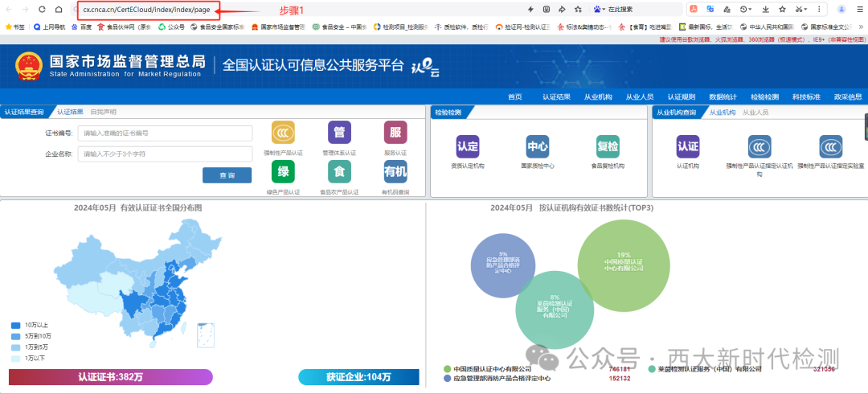
Task: Click the blue 查询 button
Action: tap(227, 175)
